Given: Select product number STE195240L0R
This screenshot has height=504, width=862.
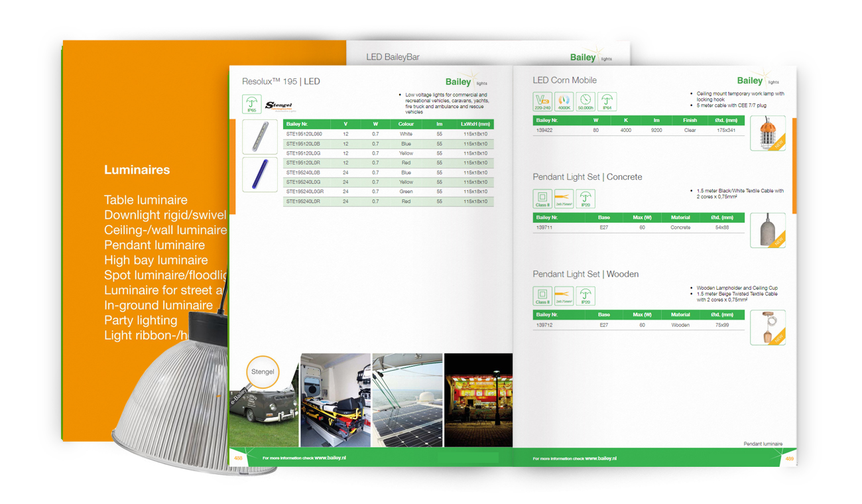Looking at the screenshot, I should pos(303,202).
